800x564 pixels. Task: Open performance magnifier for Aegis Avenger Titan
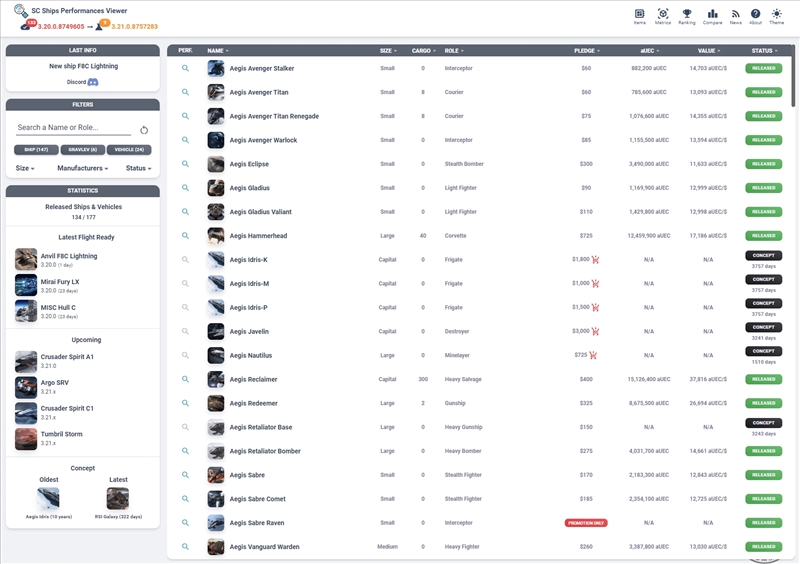coord(185,92)
